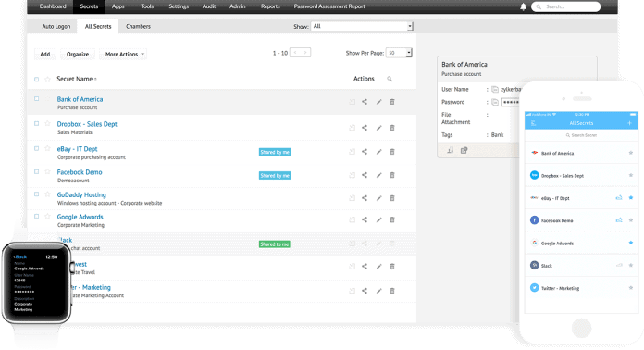
Task: Open search icon in Actions column header
Action: 390,79
